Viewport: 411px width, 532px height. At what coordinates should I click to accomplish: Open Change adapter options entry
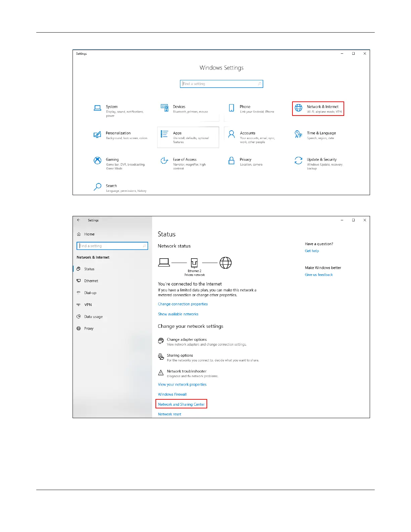(202, 342)
